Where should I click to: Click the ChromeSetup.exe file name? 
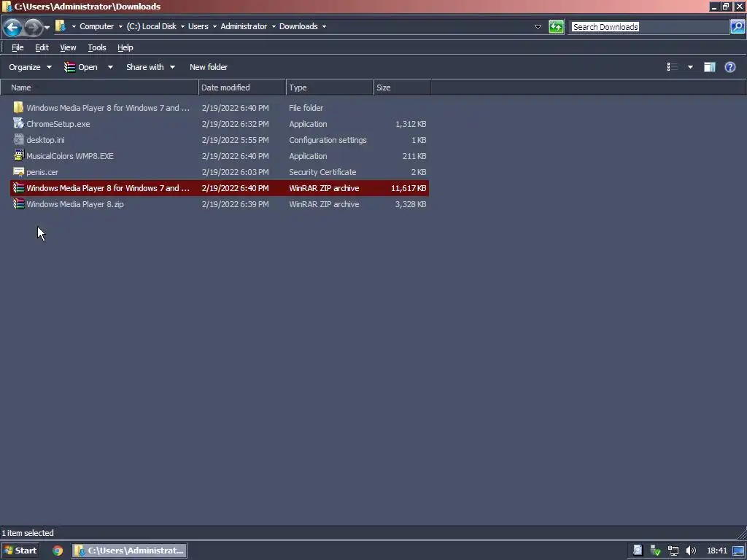pos(58,124)
